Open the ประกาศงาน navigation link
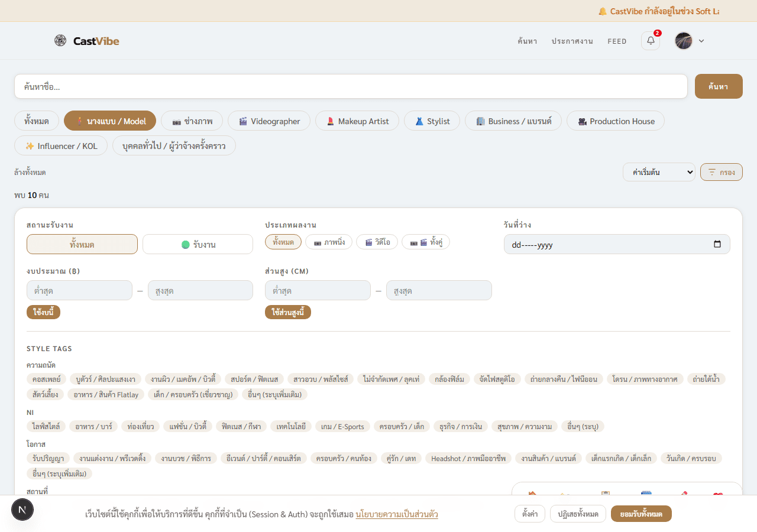The image size is (757, 532). click(x=572, y=41)
